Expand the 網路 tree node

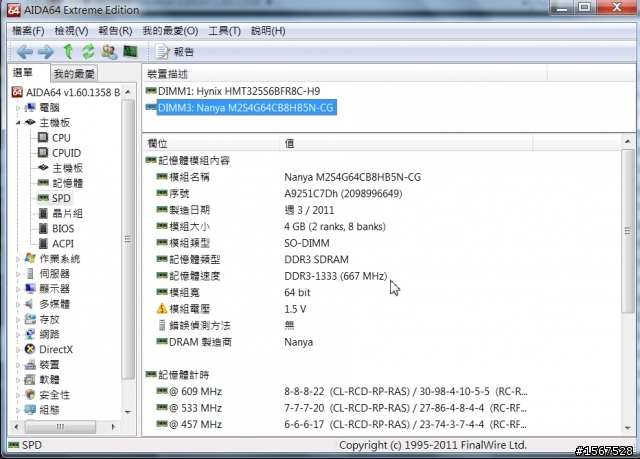point(18,335)
